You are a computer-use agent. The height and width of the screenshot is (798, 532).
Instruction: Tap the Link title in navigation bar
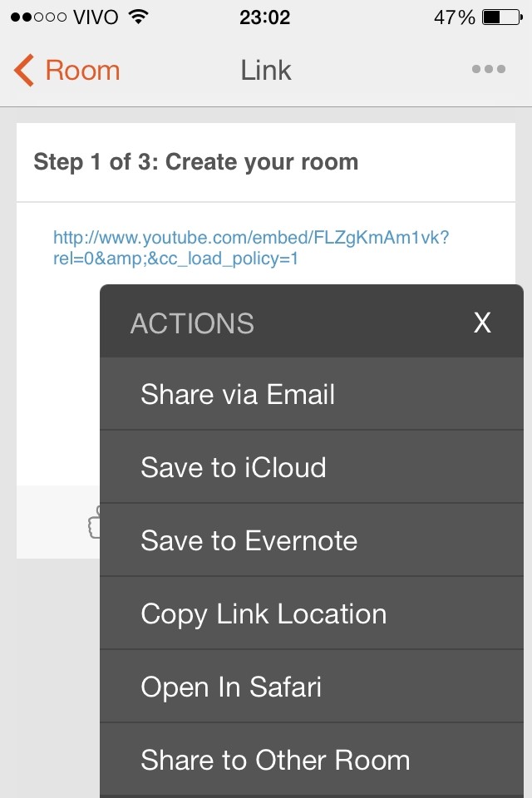[266, 71]
